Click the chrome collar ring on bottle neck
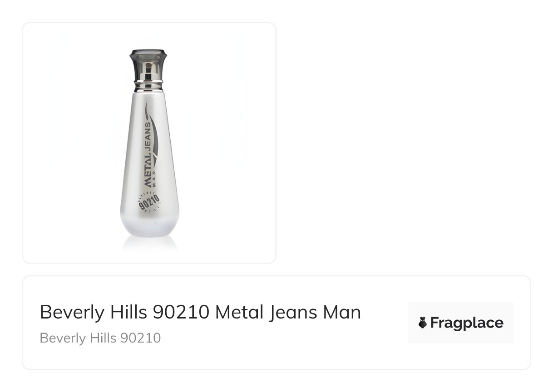 click(148, 84)
